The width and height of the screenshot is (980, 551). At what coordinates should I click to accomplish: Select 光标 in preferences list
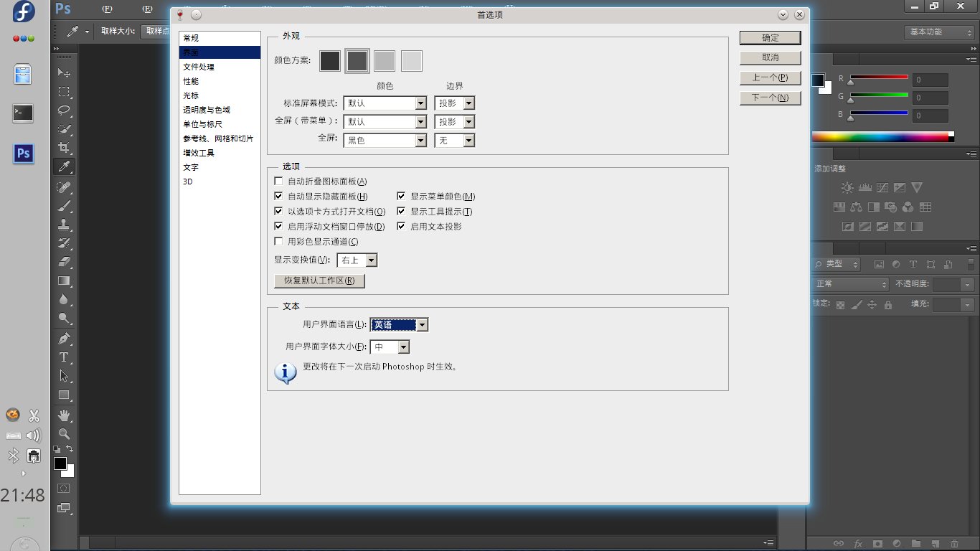220,95
